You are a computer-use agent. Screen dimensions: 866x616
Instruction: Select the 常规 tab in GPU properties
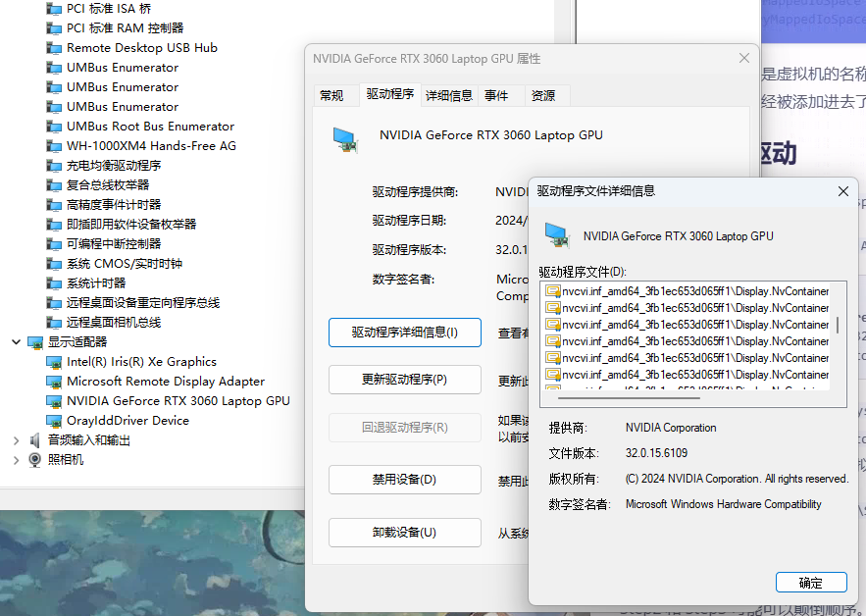(331, 95)
